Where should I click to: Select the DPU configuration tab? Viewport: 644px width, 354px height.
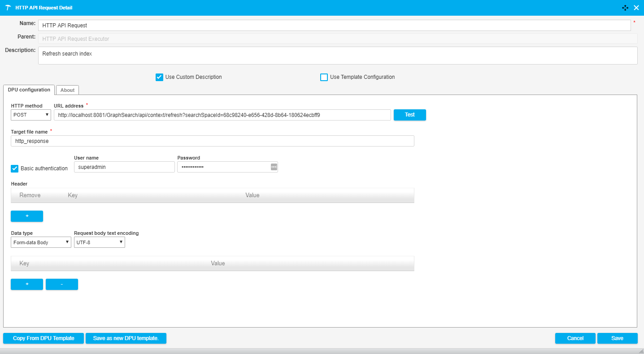[x=29, y=90]
